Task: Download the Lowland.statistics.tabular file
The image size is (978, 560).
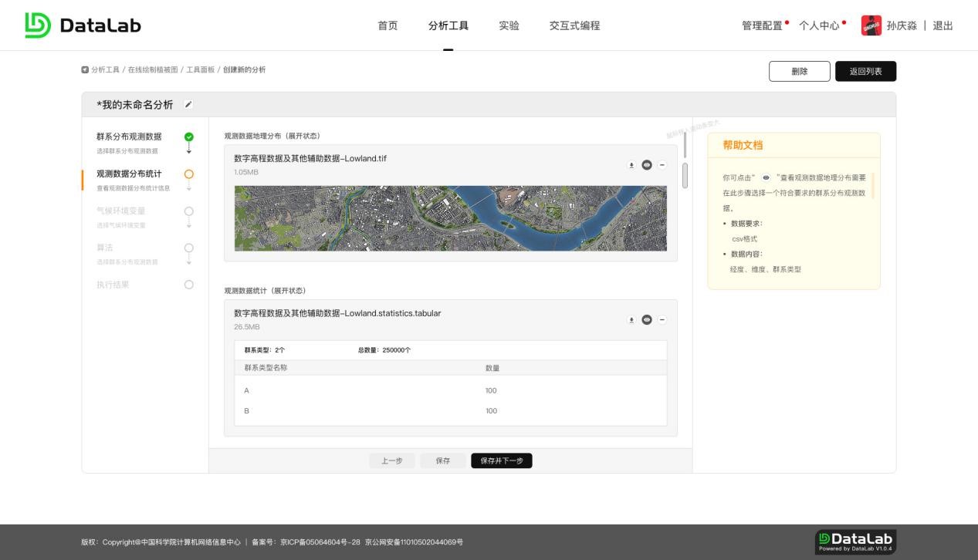Action: click(x=631, y=320)
